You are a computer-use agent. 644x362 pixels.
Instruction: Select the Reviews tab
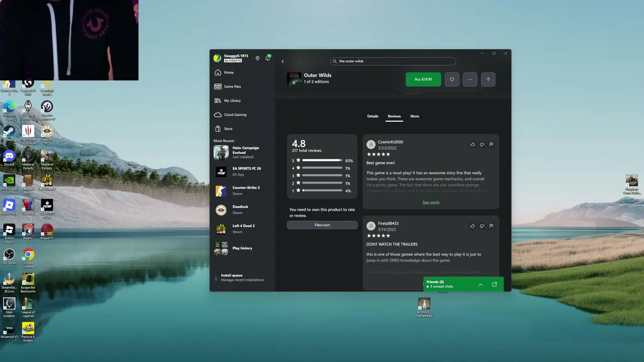(394, 116)
